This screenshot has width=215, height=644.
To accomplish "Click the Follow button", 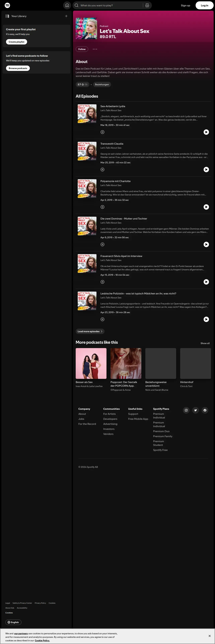I will tap(82, 49).
